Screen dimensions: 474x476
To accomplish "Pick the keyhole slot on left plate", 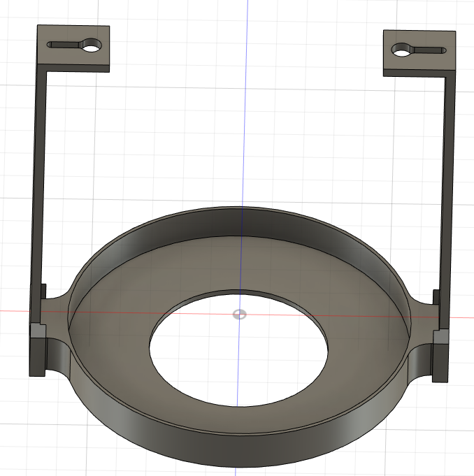I will point(74,45).
